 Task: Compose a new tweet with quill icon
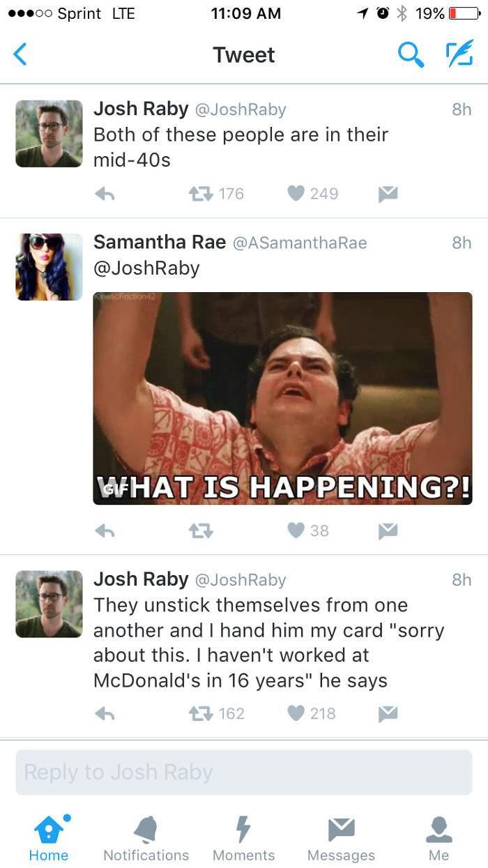coord(459,54)
